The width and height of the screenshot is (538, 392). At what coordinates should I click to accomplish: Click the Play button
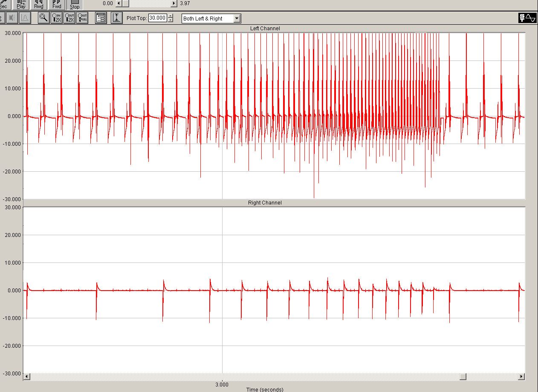pyautogui.click(x=21, y=4)
